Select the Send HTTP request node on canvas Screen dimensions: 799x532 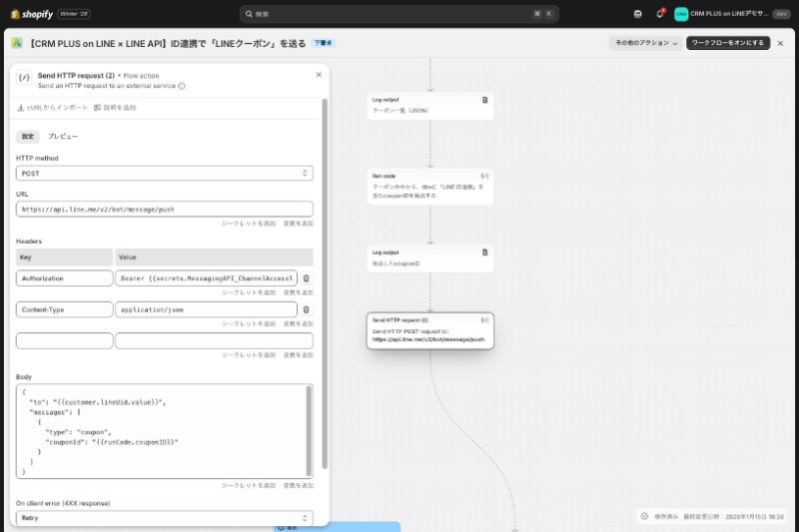[430, 331]
